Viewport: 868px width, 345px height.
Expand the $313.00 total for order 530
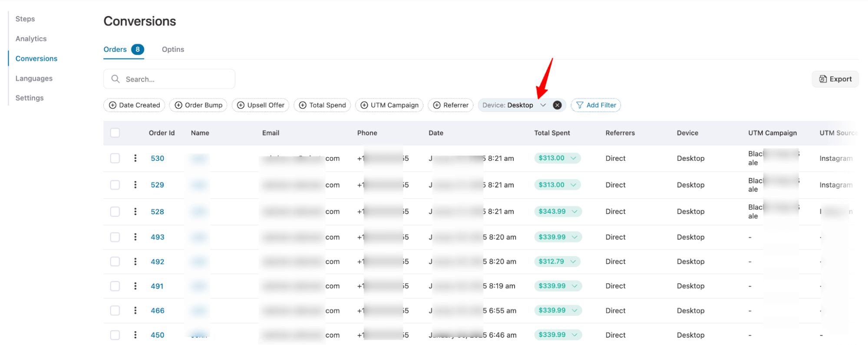557,158
